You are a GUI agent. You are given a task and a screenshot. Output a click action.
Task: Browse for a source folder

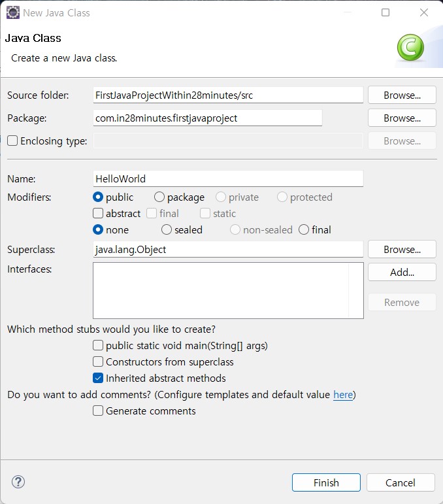tap(401, 95)
